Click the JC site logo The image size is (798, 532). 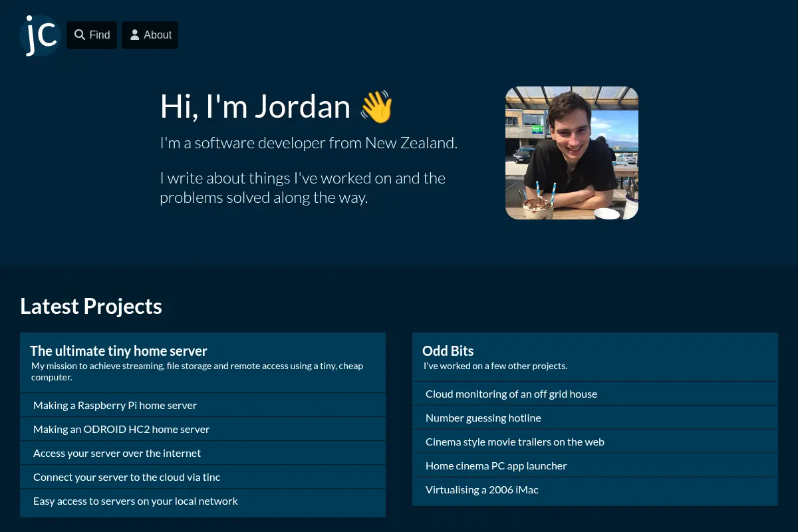[40, 35]
